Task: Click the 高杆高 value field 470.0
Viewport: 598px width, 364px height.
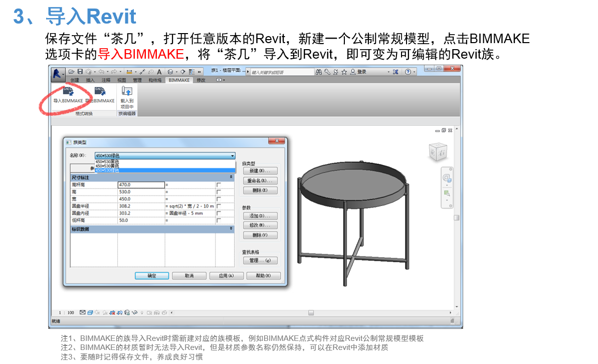Action: click(141, 185)
